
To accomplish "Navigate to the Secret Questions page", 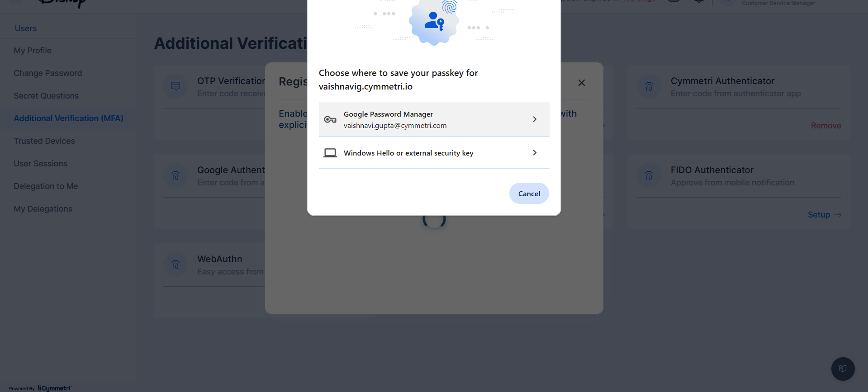I will click(46, 96).
